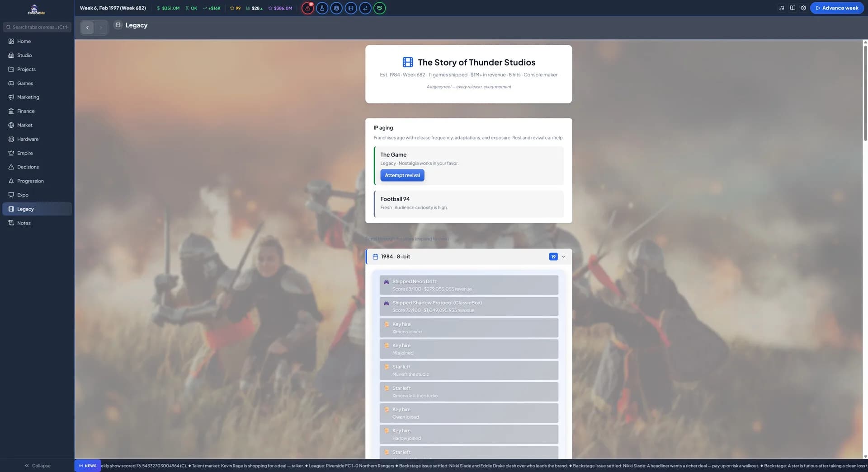Click the hourglass OK status indicator
The image size is (868, 472).
pyautogui.click(x=191, y=8)
